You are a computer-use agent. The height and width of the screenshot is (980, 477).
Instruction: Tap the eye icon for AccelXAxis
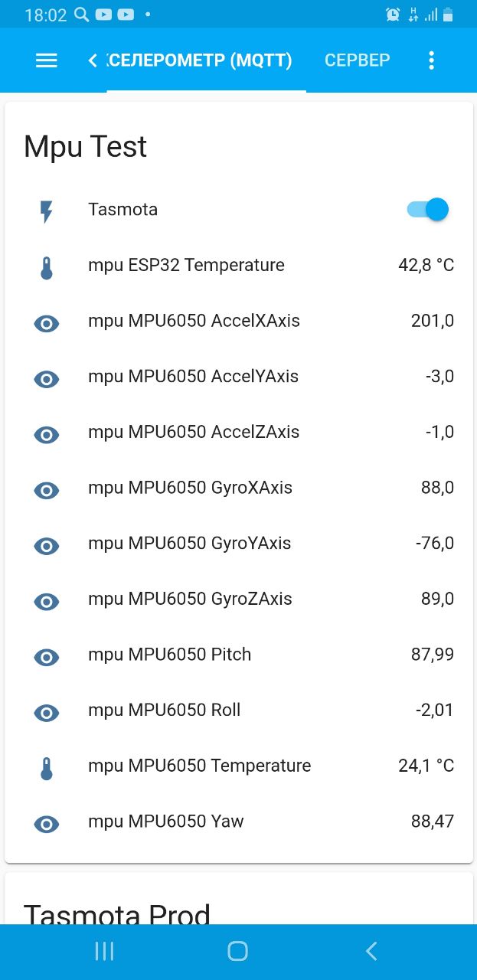click(47, 324)
